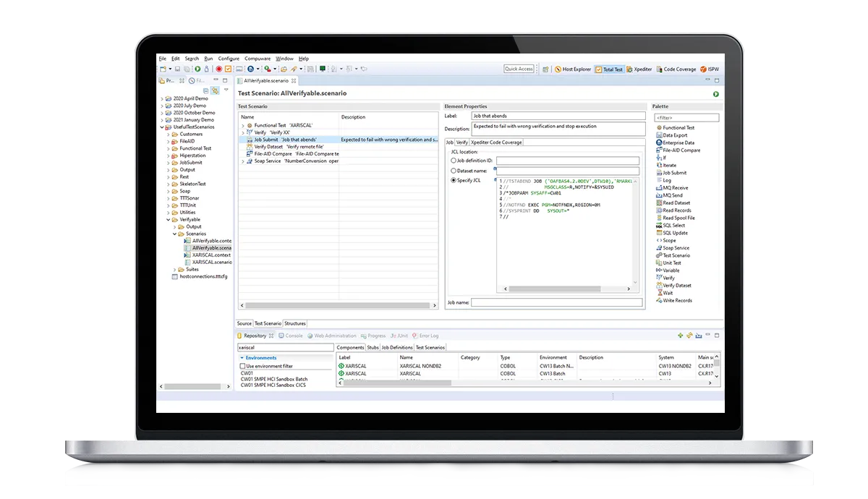Collapse the UsefulTestScenarios project

pos(162,127)
